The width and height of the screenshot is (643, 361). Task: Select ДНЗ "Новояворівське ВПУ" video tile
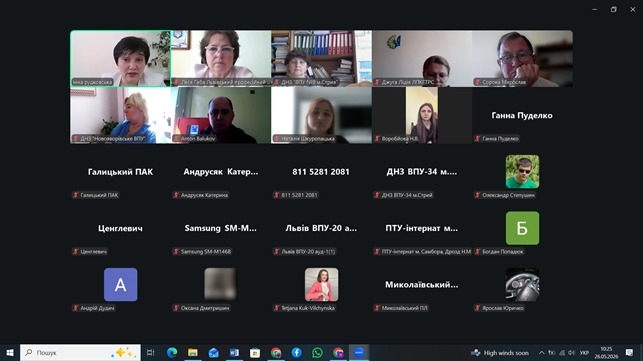click(121, 115)
